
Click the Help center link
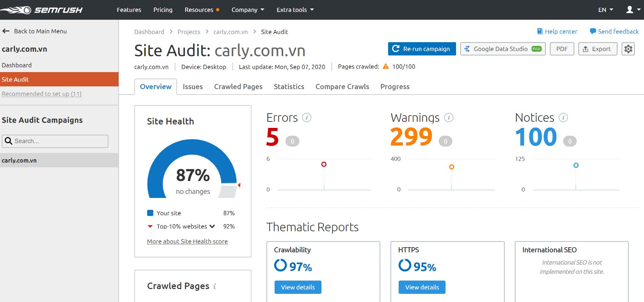(x=561, y=31)
